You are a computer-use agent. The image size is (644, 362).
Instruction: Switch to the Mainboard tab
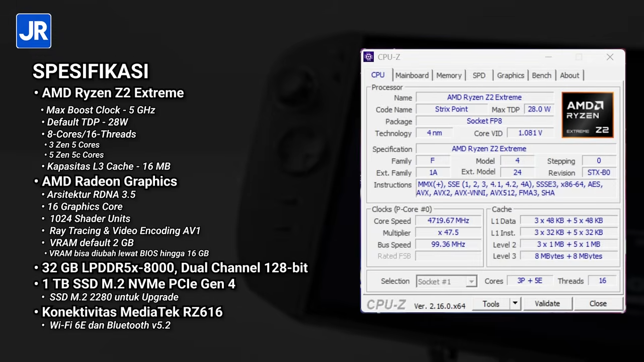point(412,75)
